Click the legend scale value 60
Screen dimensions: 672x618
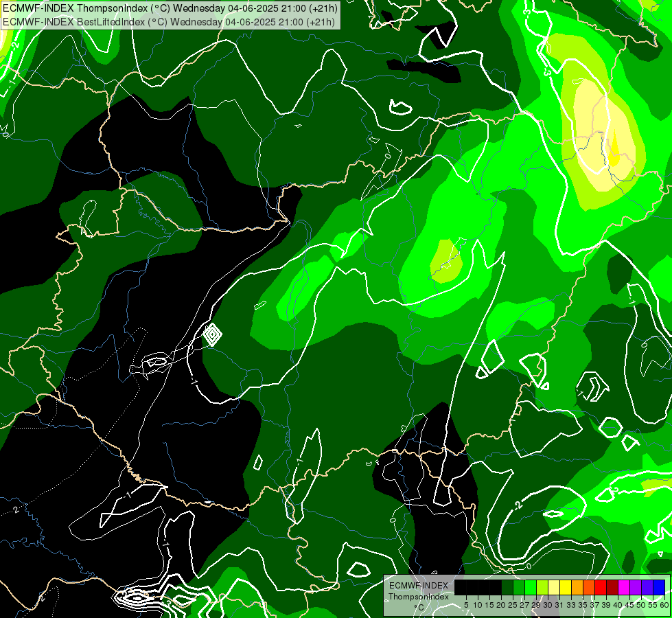coord(664,605)
